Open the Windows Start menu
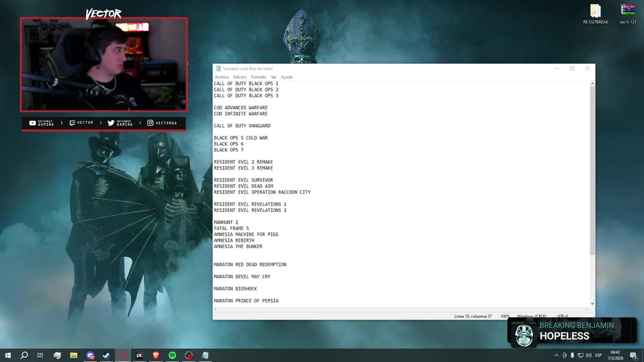644x362 pixels. tap(8, 355)
